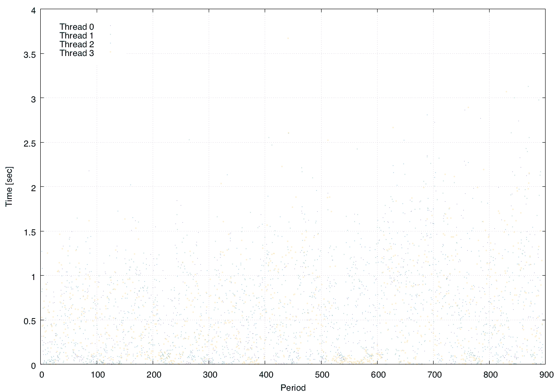Click the y-axis tick label 0.5
This screenshot has width=560, height=392.
31,320
